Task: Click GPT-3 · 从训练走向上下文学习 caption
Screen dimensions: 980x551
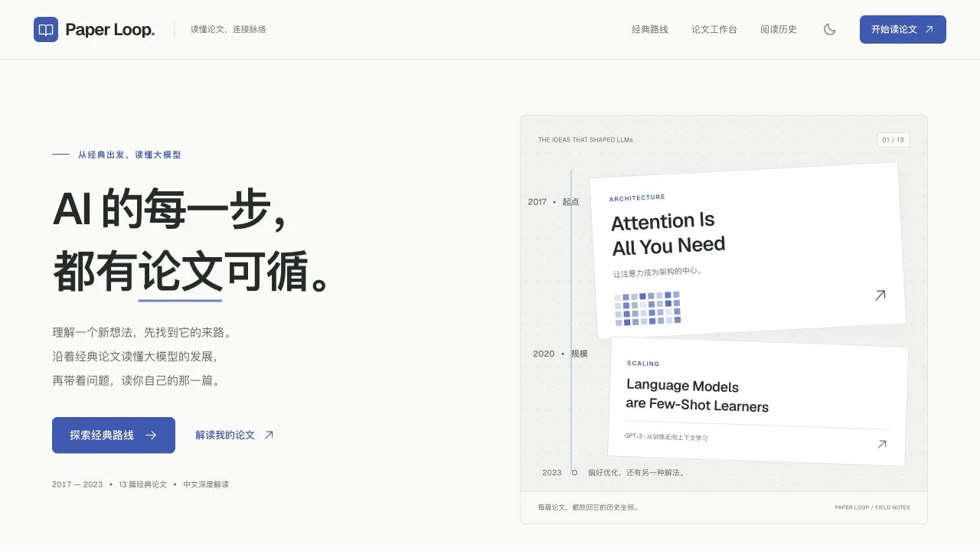Action: (x=666, y=437)
